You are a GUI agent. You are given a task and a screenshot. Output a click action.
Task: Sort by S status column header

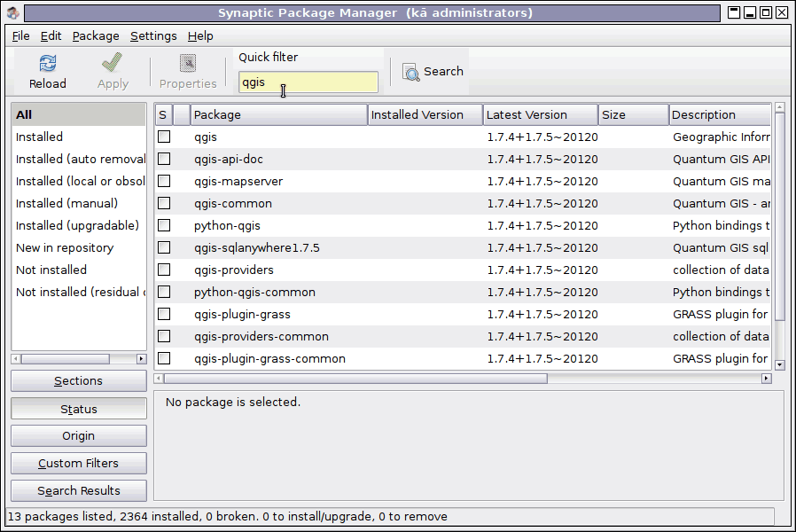pyautogui.click(x=163, y=114)
